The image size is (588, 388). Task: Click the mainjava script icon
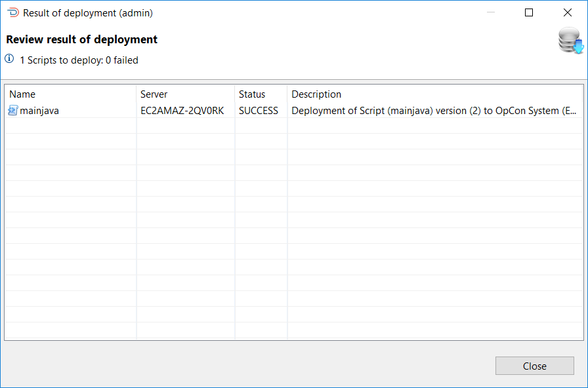point(12,111)
